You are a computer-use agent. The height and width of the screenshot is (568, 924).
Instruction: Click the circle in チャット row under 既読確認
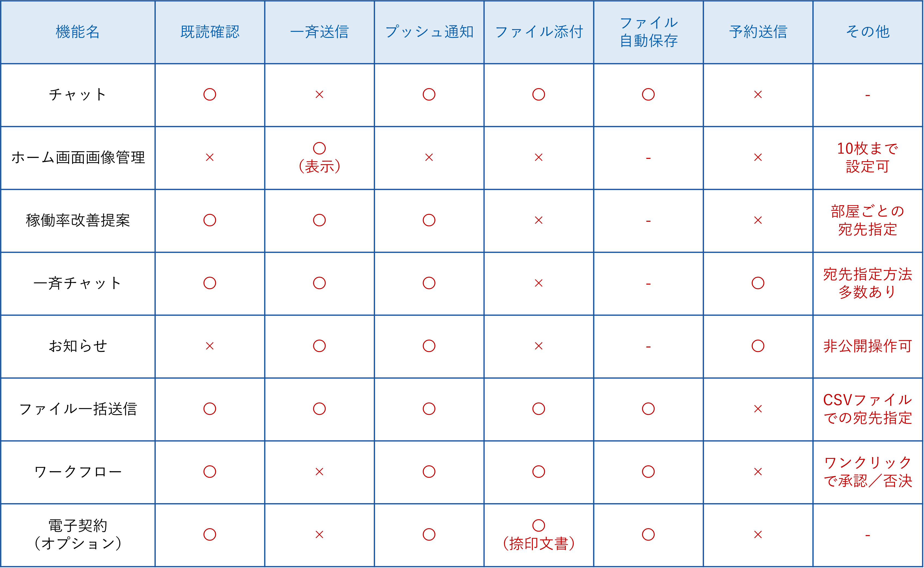[x=210, y=94]
